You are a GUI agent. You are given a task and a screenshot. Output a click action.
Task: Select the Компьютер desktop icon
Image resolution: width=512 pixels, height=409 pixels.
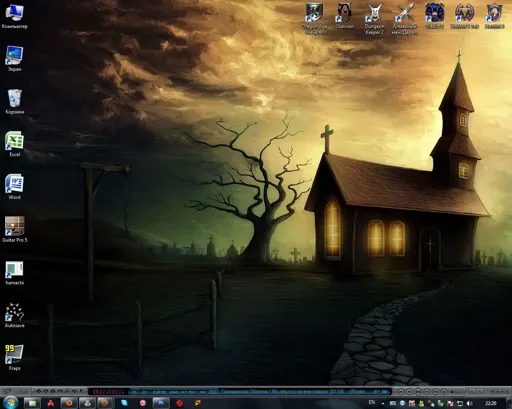pyautogui.click(x=14, y=16)
